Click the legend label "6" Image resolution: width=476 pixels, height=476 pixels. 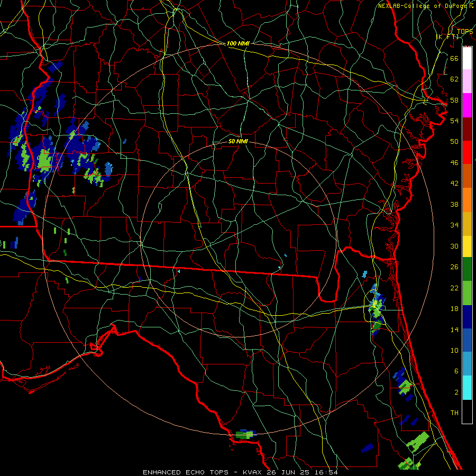[x=456, y=371]
